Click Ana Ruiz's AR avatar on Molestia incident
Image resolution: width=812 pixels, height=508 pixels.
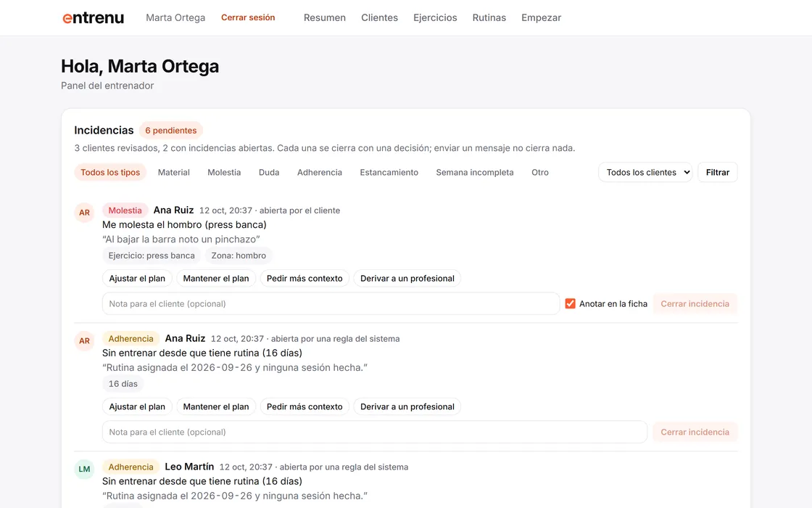click(84, 213)
